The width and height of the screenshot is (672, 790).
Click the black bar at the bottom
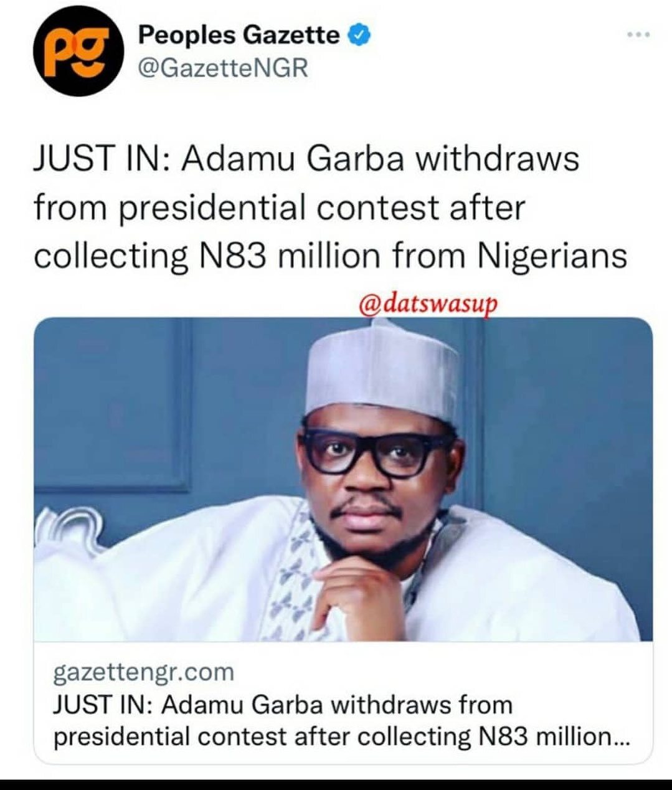point(336,784)
